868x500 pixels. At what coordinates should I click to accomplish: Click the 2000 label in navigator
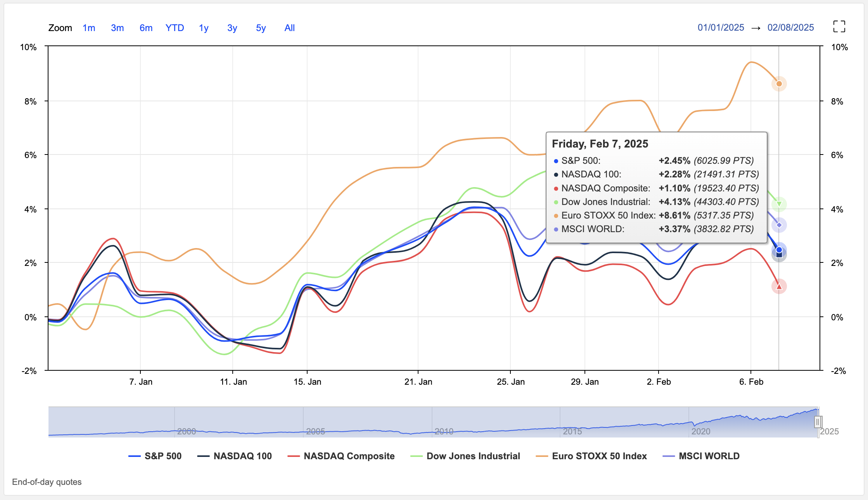click(x=187, y=431)
